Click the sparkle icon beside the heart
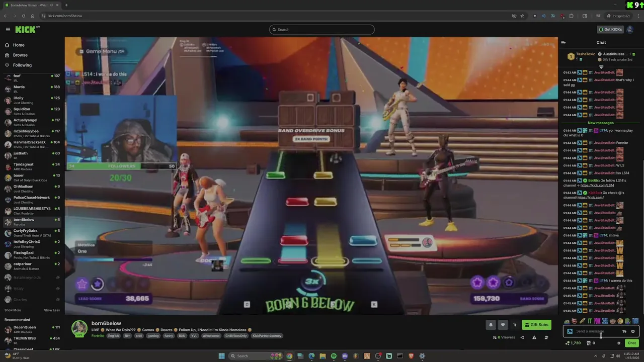This screenshot has height=362, width=644. click(x=514, y=325)
